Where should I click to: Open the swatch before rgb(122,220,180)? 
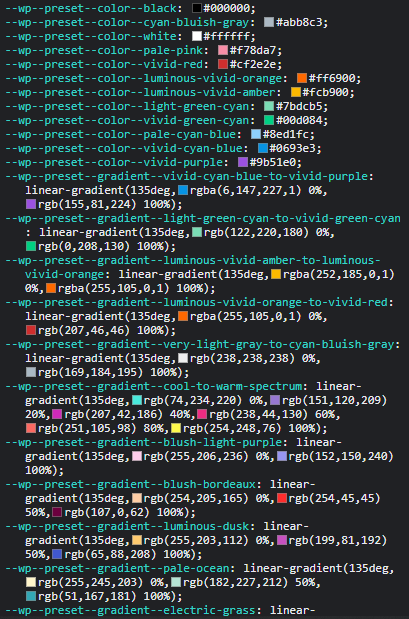(x=197, y=233)
